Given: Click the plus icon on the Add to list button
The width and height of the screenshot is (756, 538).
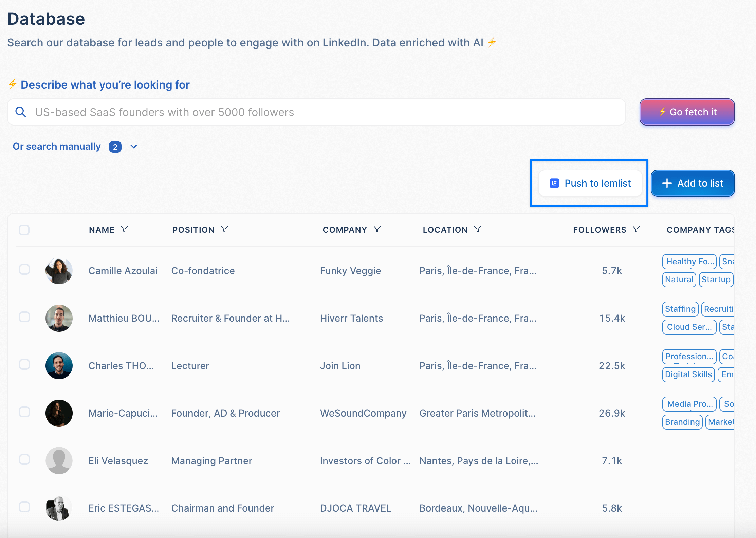Looking at the screenshot, I should (667, 183).
